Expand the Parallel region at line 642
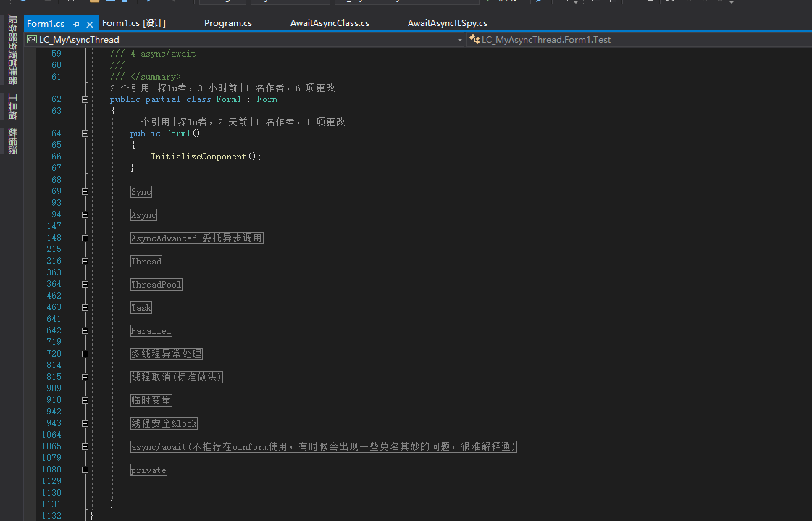This screenshot has height=521, width=812. tap(85, 331)
